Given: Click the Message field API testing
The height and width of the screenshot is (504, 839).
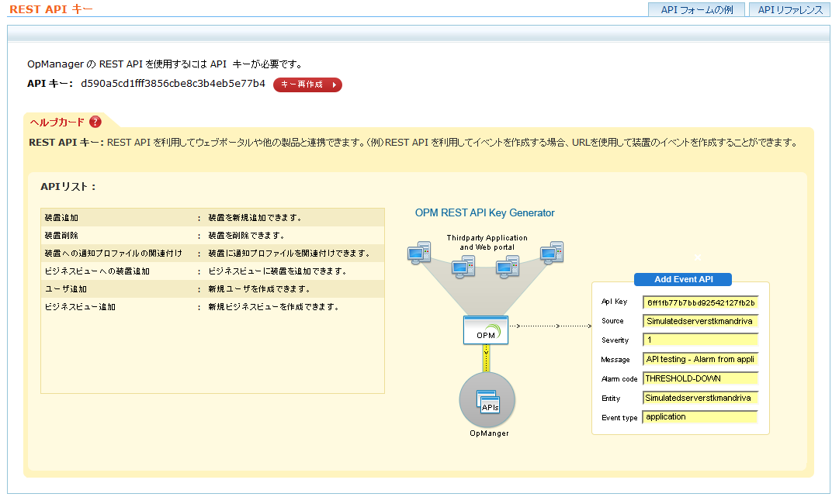Looking at the screenshot, I should (700, 359).
